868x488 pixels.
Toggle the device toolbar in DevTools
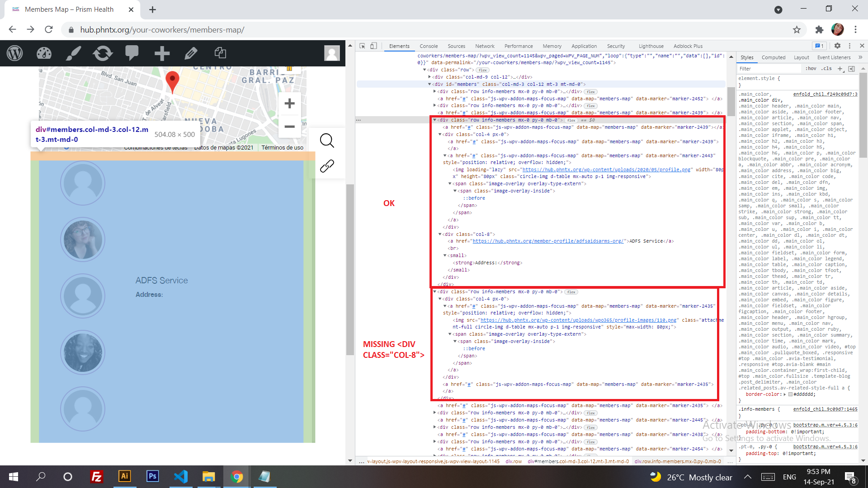pyautogui.click(x=373, y=46)
